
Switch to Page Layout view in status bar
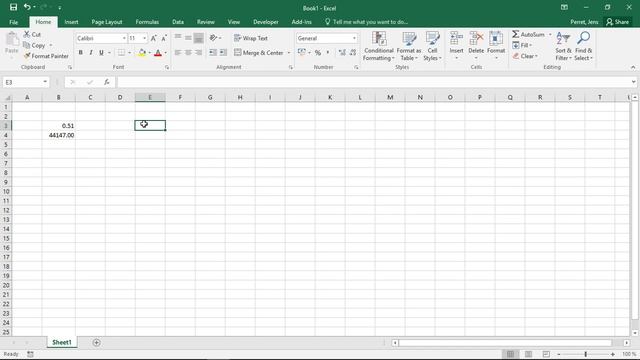[x=528, y=354]
